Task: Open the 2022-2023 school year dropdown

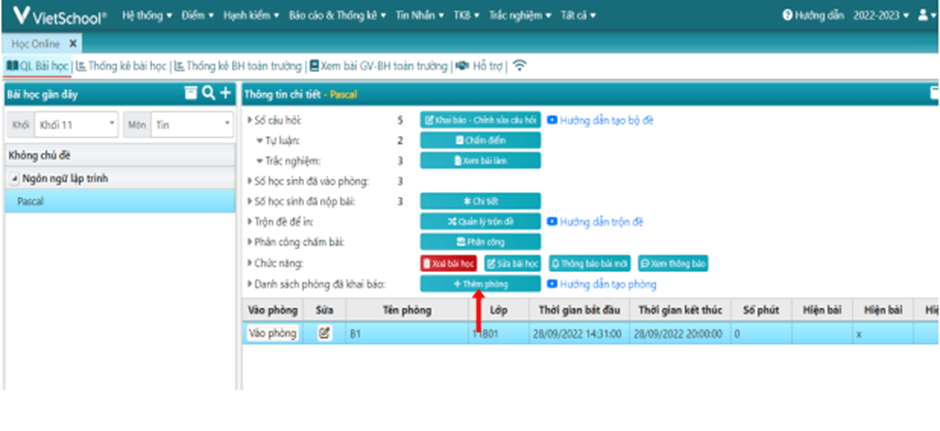Action: (880, 16)
